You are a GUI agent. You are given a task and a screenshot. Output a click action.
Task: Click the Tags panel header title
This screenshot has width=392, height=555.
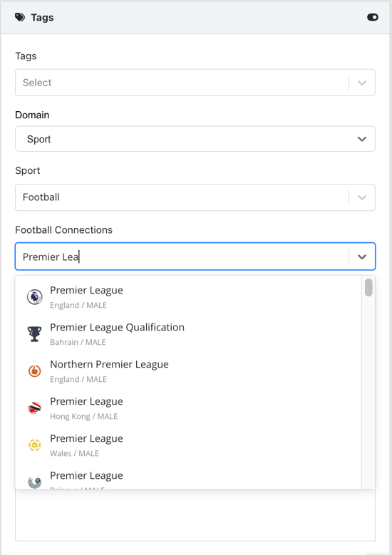click(42, 17)
